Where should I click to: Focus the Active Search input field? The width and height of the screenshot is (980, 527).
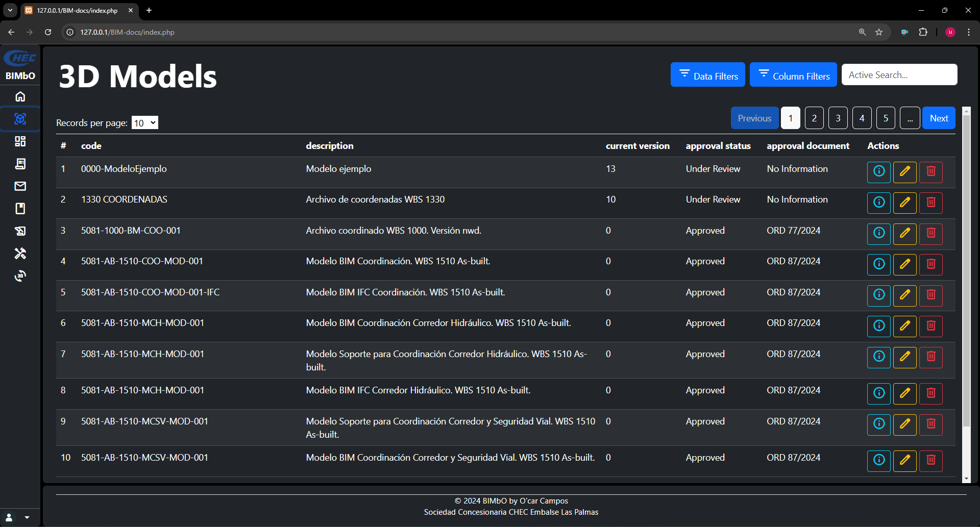[x=899, y=75]
